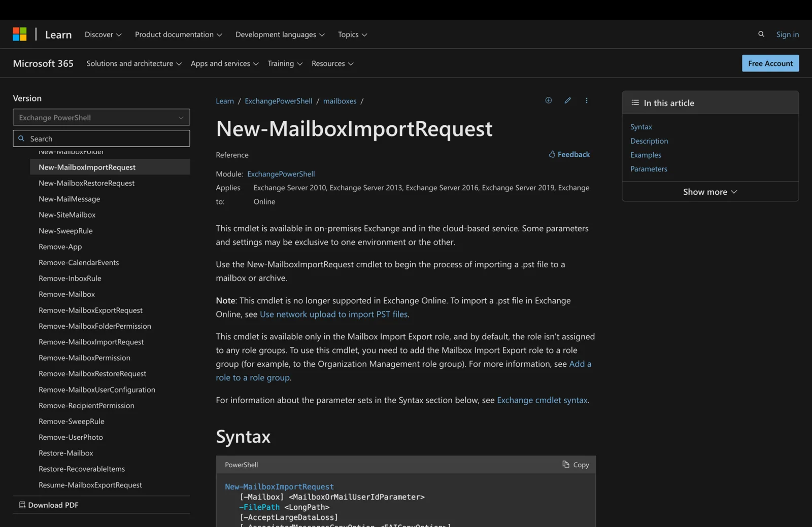Image resolution: width=812 pixels, height=527 pixels.
Task: Expand Solutions and architecture menu
Action: (134, 63)
